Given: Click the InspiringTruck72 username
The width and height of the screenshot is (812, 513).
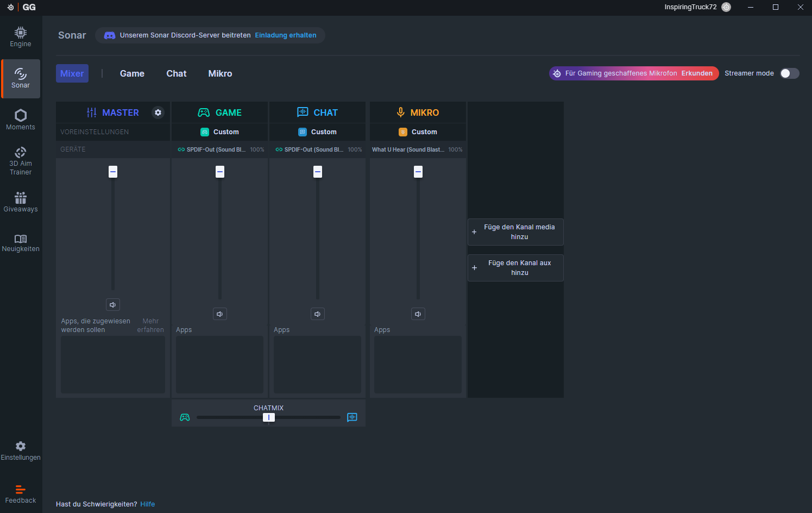Looking at the screenshot, I should click(x=690, y=7).
